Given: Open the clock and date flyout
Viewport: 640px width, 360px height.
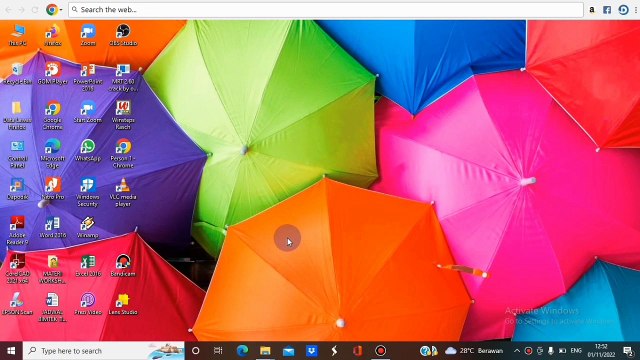Looking at the screenshot, I should coord(601,351).
